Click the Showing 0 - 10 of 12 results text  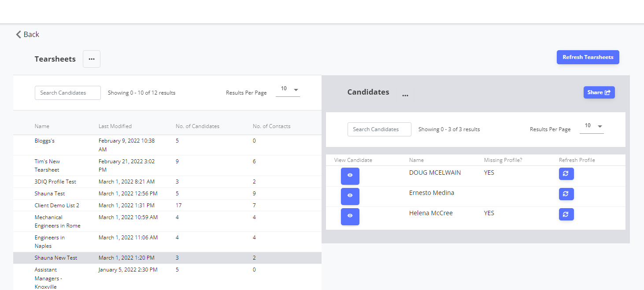click(x=141, y=93)
